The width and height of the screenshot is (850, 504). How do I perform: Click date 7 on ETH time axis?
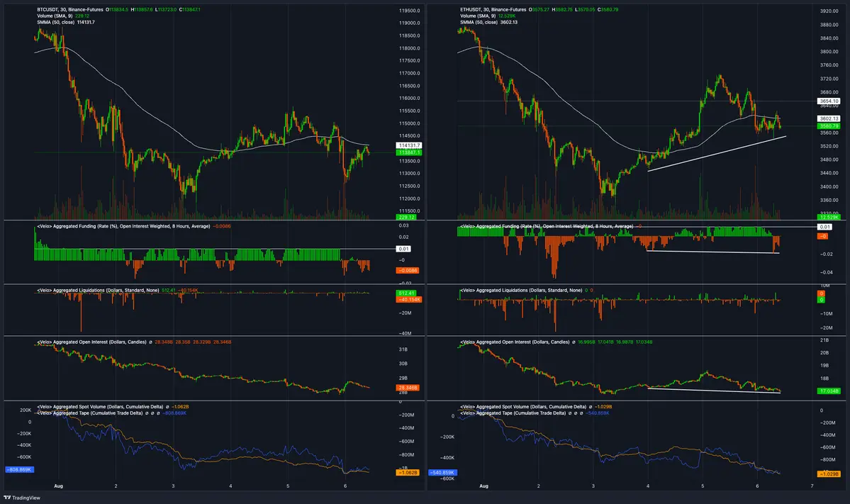click(812, 486)
